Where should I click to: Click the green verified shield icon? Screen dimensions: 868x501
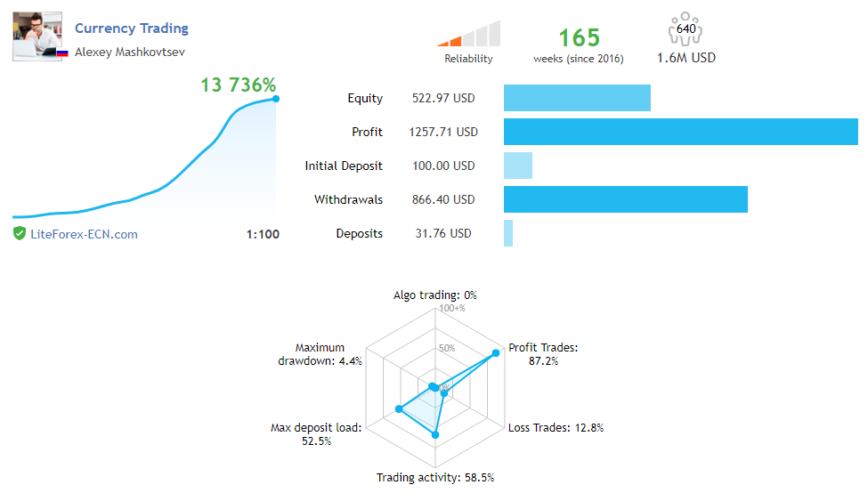pos(20,234)
